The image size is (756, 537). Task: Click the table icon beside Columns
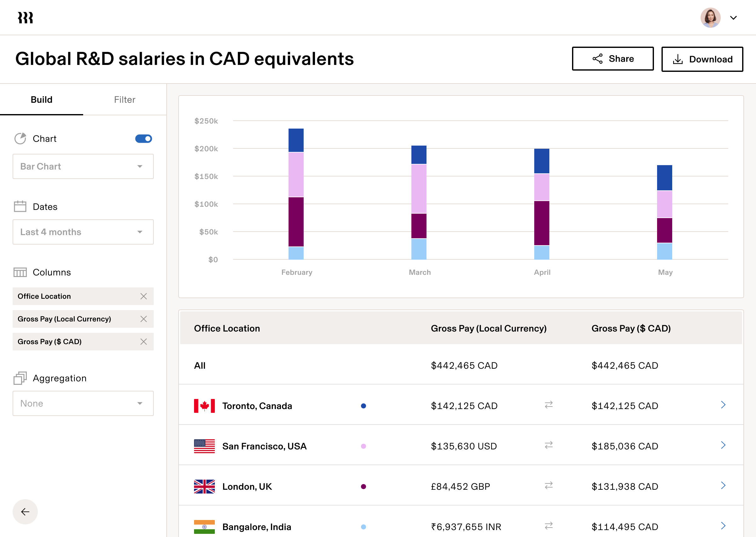pyautogui.click(x=20, y=272)
